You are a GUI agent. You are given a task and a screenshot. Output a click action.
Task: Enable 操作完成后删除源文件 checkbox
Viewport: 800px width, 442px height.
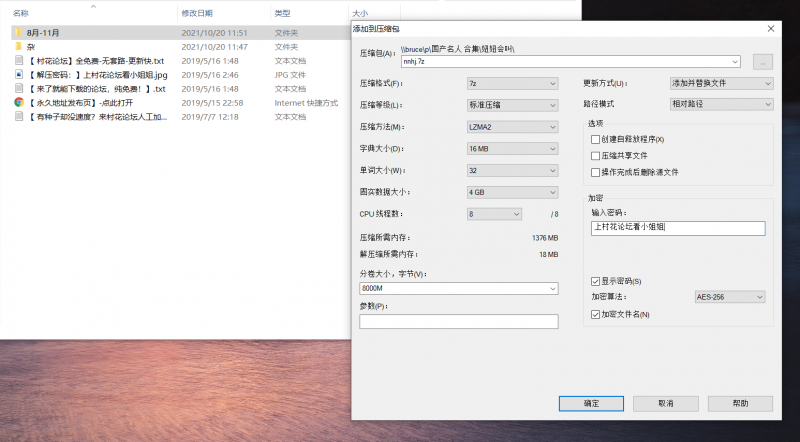[x=596, y=172]
